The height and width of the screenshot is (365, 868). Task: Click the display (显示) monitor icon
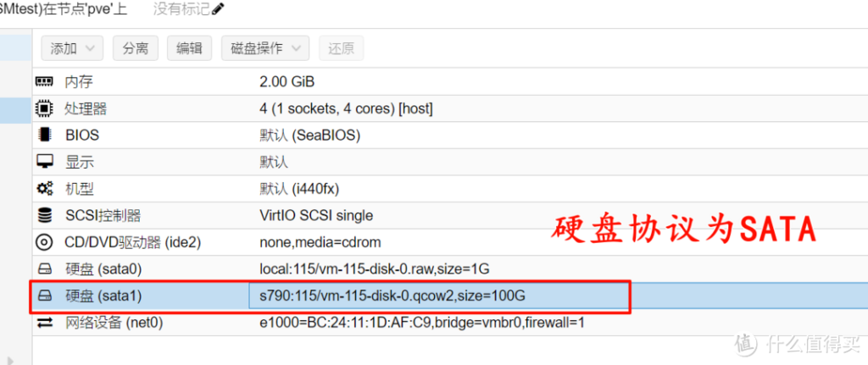44,162
